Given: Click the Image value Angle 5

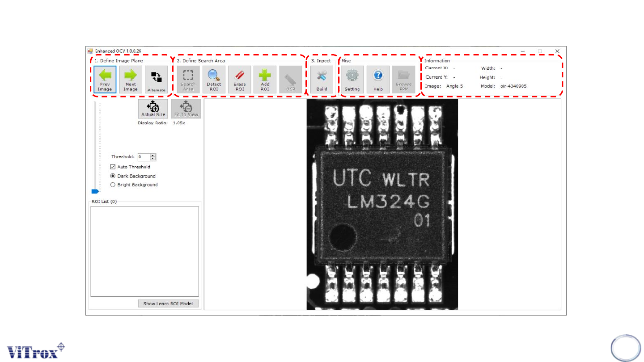Looking at the screenshot, I should pos(454,86).
